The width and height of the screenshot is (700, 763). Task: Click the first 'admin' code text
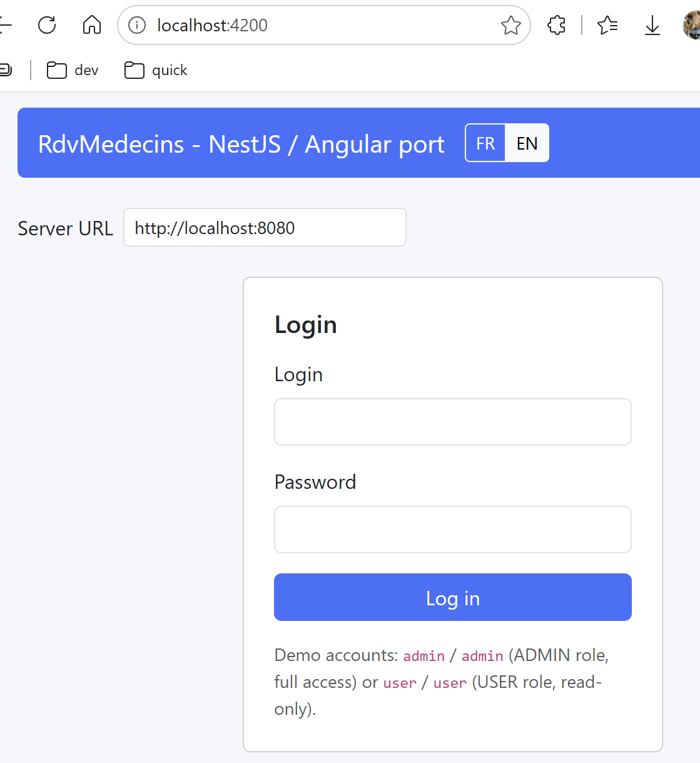coord(424,656)
